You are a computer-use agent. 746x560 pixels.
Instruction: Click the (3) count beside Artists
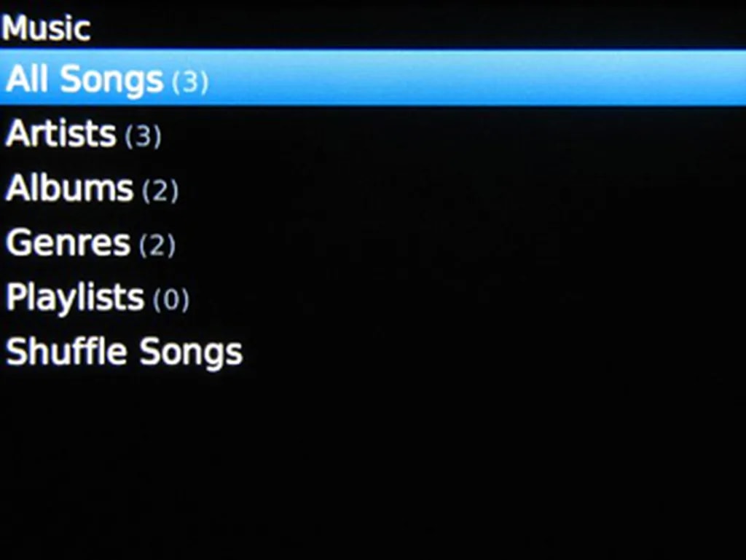(x=143, y=136)
